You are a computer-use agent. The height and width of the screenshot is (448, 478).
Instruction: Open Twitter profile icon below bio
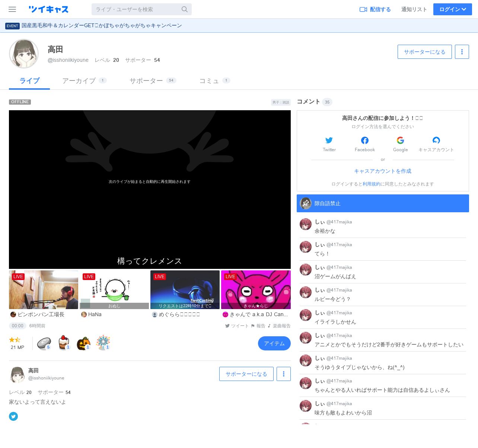pyautogui.click(x=13, y=416)
